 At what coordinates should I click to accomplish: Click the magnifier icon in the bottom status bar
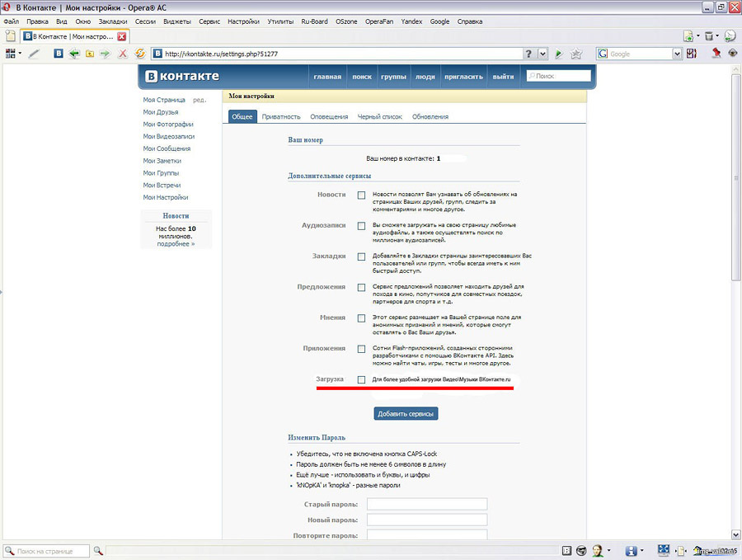pos(97,550)
